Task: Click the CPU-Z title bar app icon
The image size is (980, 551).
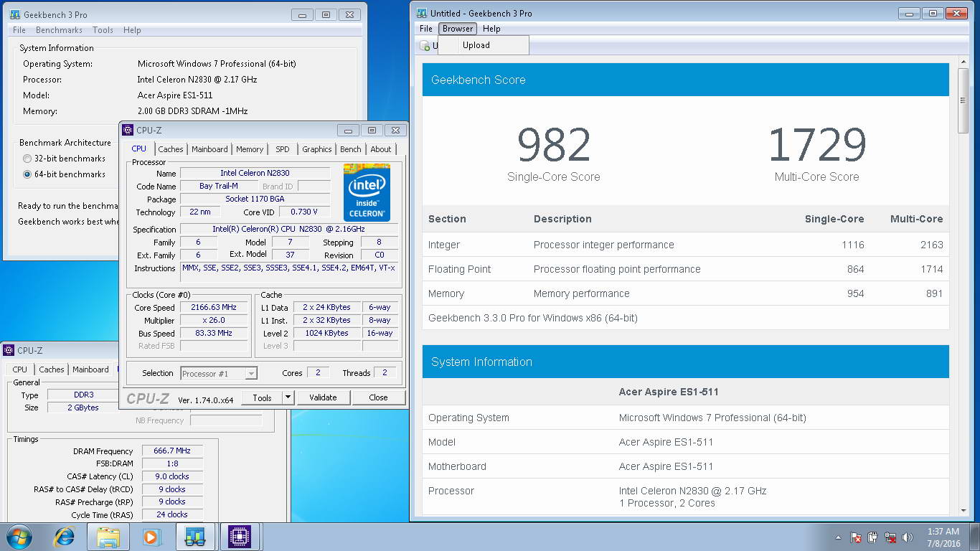Action: 128,130
